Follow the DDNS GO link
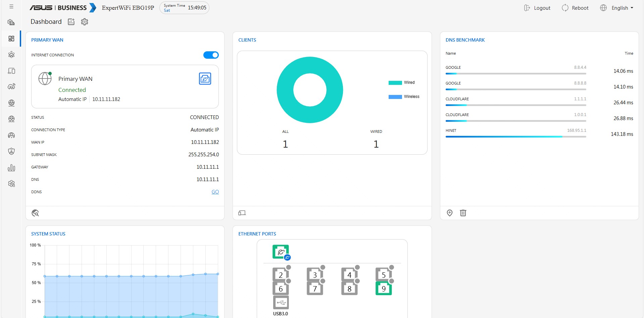Viewport: 644px width, 318px height. [215, 192]
